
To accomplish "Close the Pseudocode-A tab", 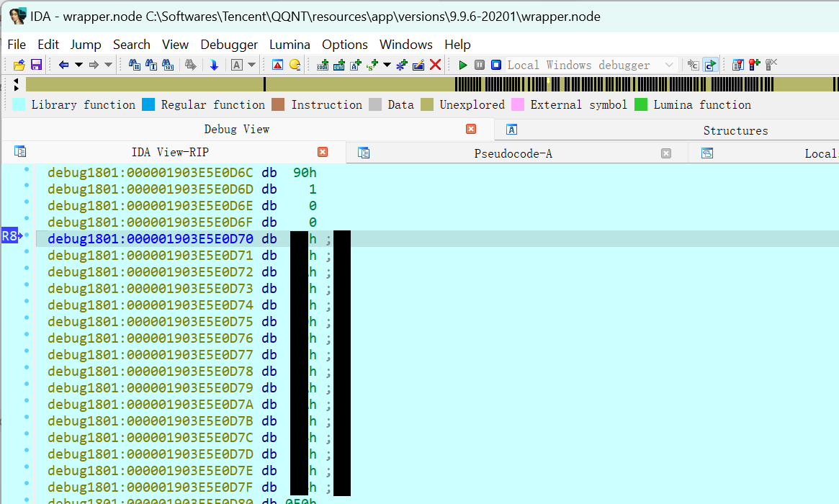I will pos(666,153).
